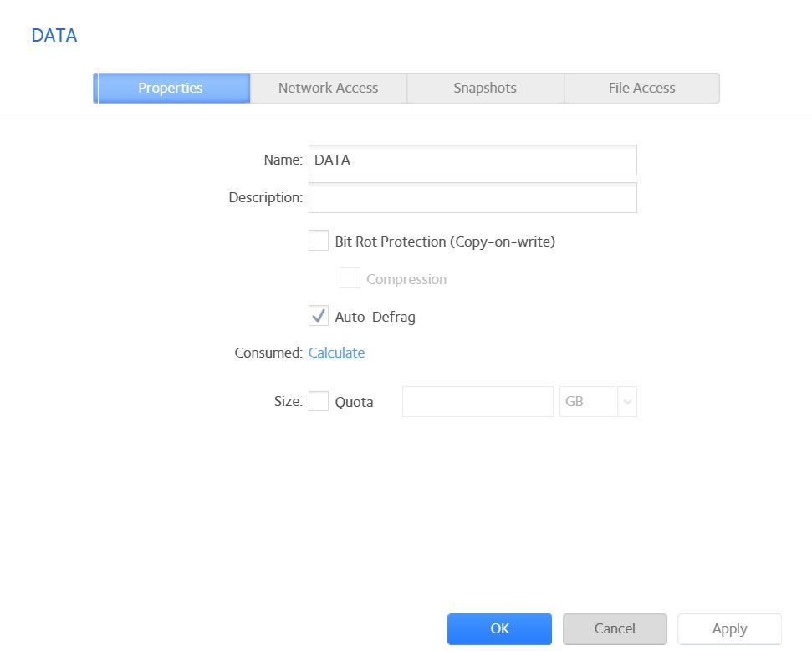Click into the Description field
Screen dimensions: 812x651
click(x=472, y=197)
